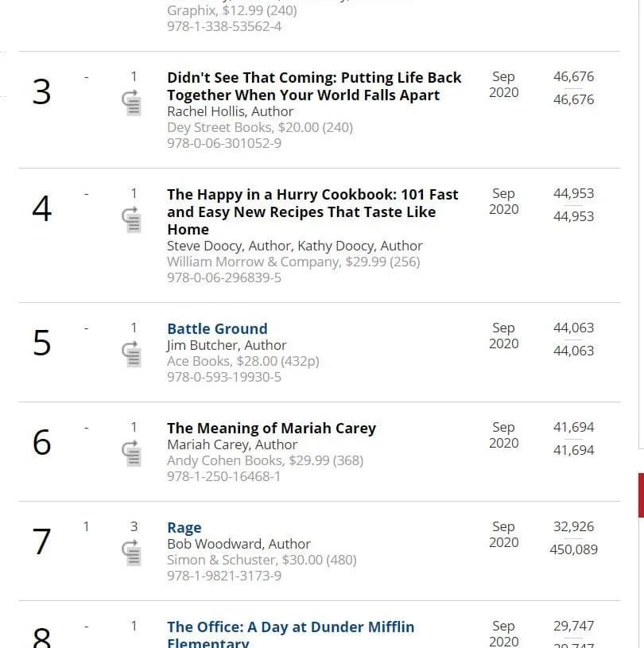Select the Didn't See That Coming title
644x648 pixels.
314,86
